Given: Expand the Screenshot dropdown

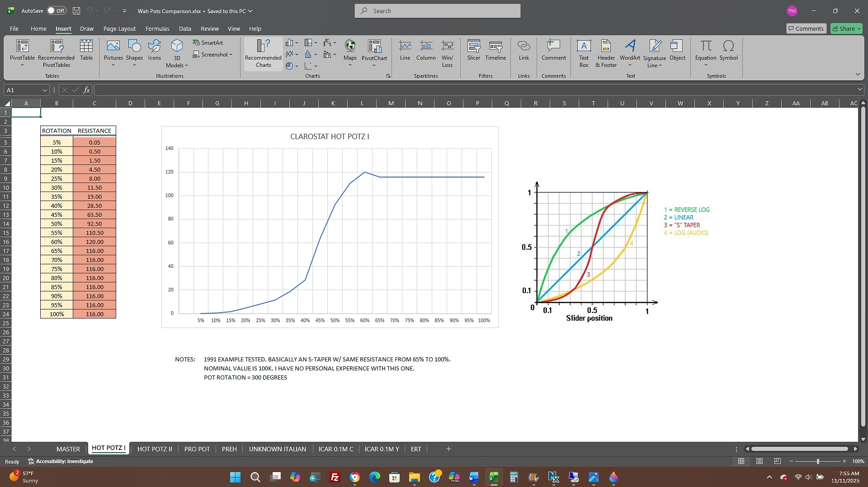Looking at the screenshot, I should pos(212,55).
